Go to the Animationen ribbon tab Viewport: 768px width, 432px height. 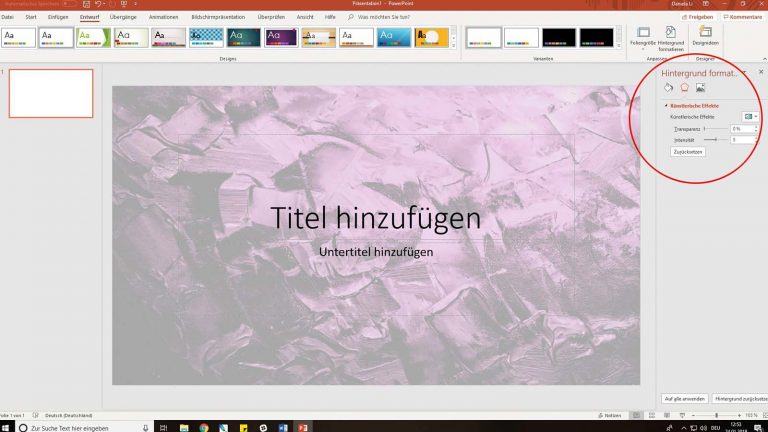(164, 17)
